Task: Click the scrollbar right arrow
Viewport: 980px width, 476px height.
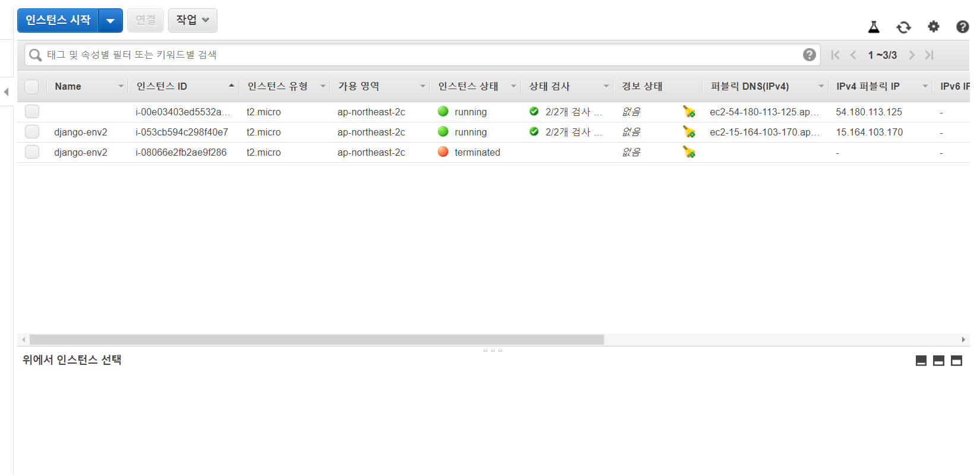Action: pyautogui.click(x=963, y=339)
